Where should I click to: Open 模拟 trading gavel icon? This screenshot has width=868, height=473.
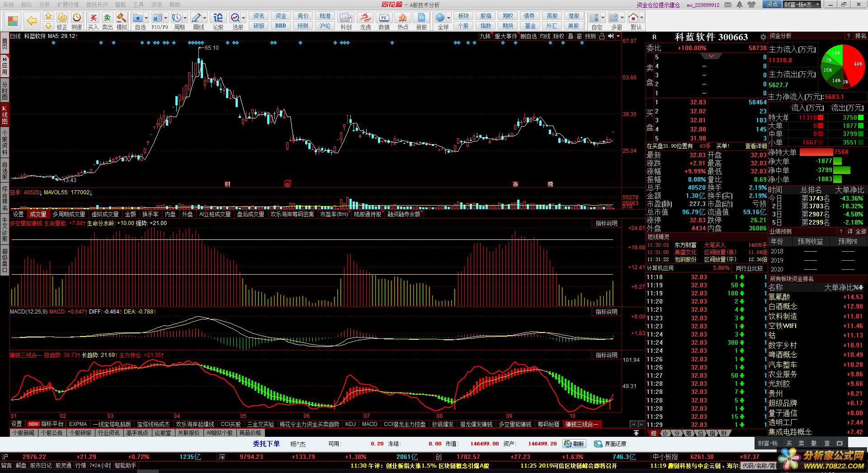121,18
